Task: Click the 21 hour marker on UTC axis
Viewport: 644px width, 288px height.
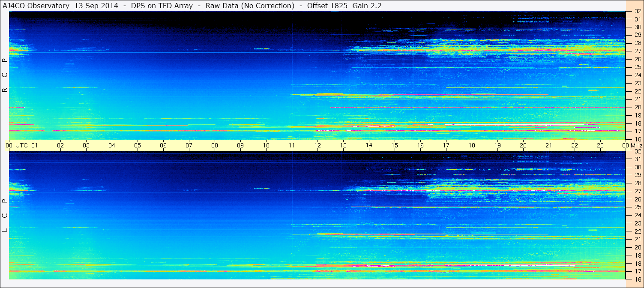Action: (549, 145)
